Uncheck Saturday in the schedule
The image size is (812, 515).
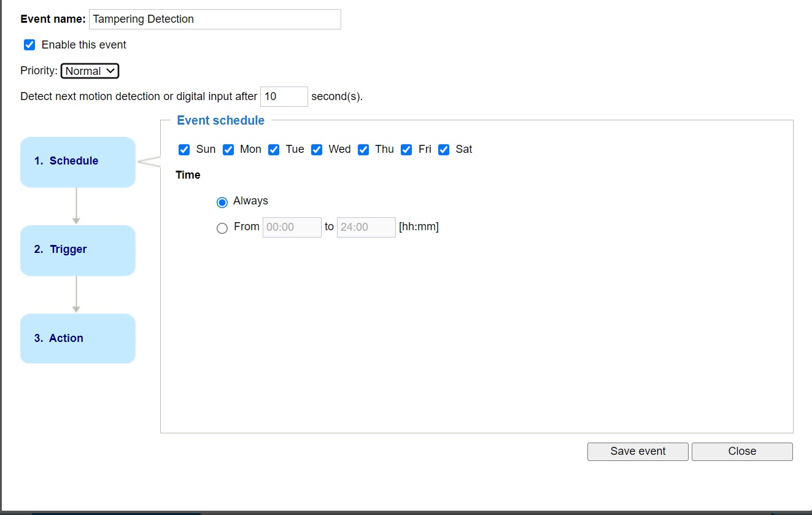[x=444, y=149]
